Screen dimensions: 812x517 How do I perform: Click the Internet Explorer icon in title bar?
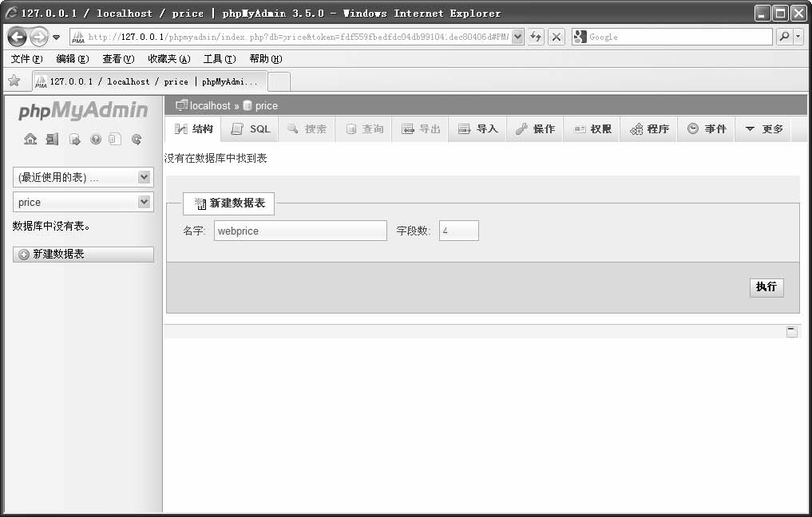pos(11,13)
